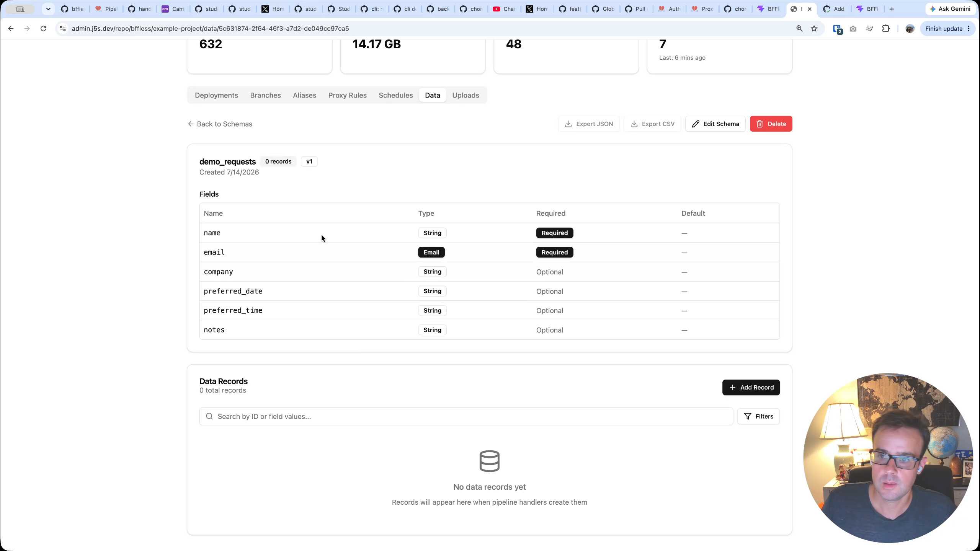Switch to the YouTube browser tab

[x=504, y=9]
